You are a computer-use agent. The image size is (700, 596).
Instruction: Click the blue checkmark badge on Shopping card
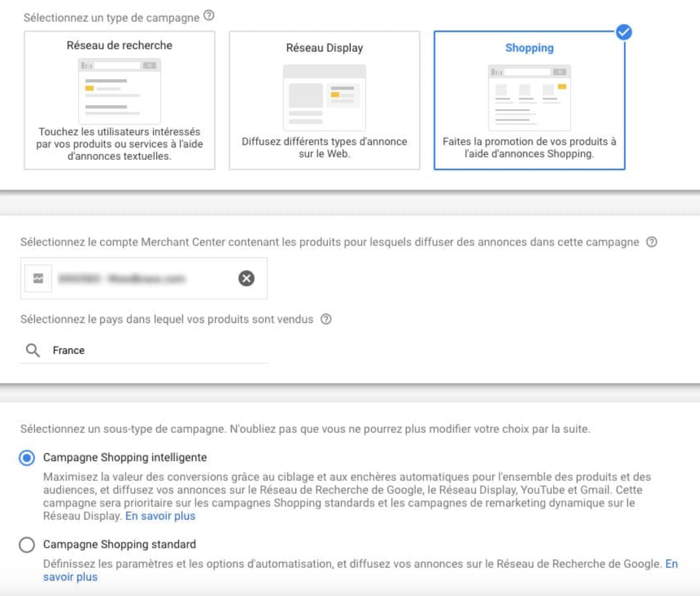tap(624, 32)
